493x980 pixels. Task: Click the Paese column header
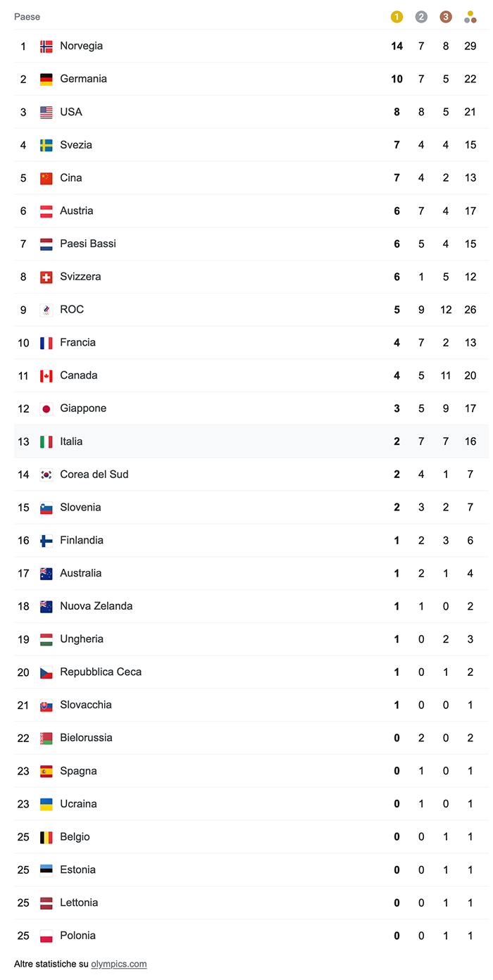click(x=27, y=16)
